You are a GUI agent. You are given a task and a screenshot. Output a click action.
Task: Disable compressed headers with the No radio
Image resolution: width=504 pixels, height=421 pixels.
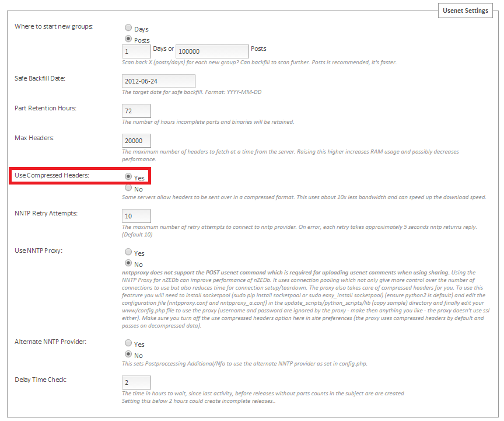(x=128, y=188)
